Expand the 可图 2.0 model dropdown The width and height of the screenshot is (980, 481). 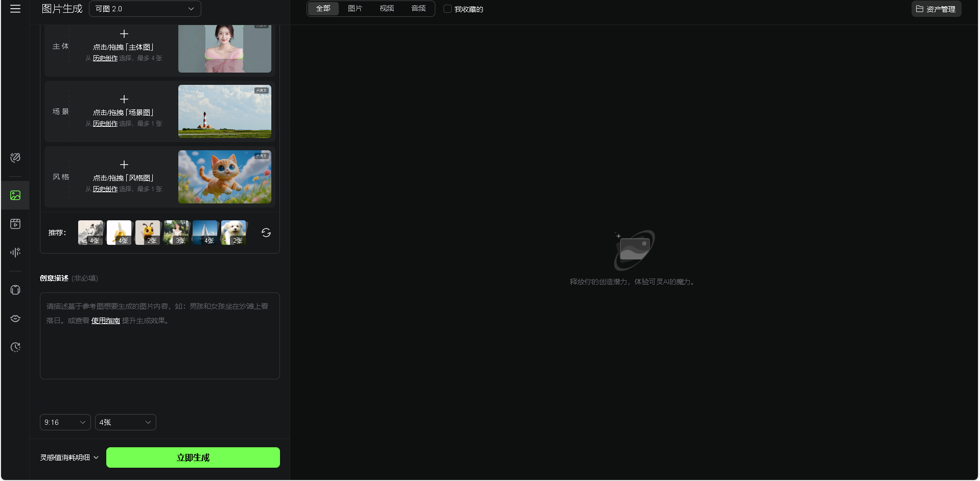click(x=145, y=9)
